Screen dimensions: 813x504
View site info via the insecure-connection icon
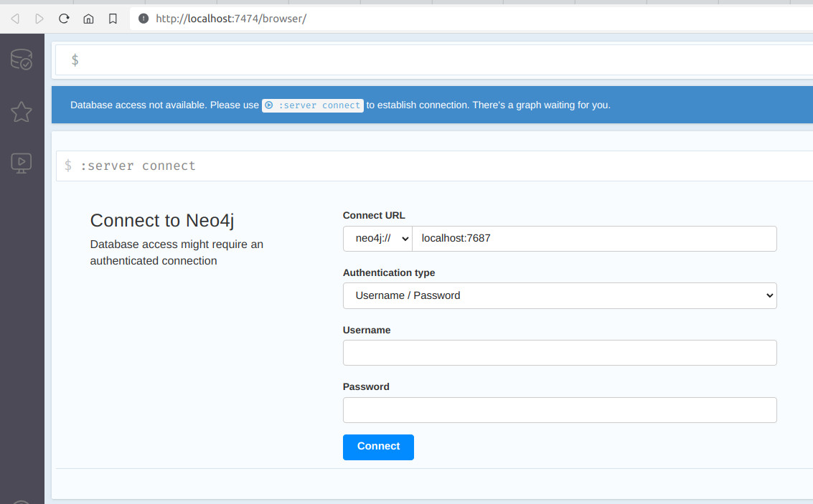coord(144,19)
